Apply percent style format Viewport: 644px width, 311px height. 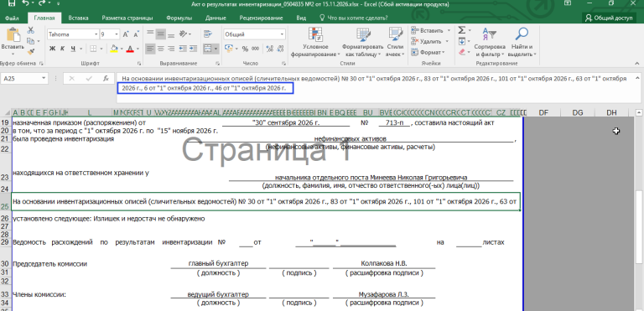tap(245, 49)
